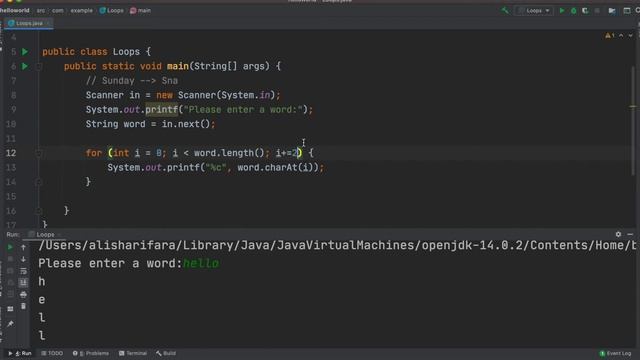Image resolution: width=640 pixels, height=360 pixels.
Task: Clear console output with the trash icon
Action: (23, 306)
